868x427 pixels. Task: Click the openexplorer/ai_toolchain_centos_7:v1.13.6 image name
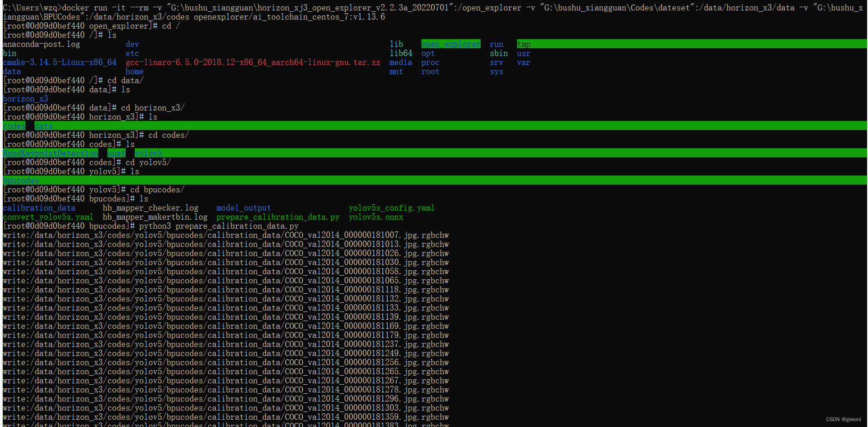pyautogui.click(x=289, y=17)
